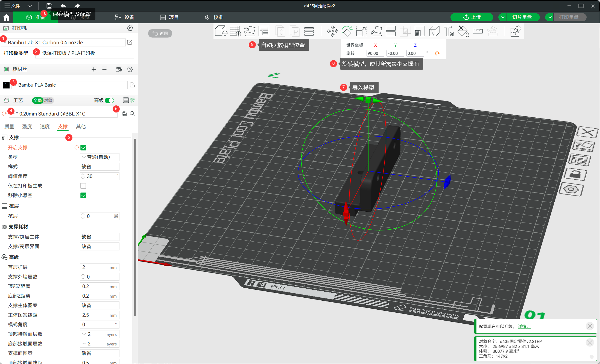Open the 支撑/筏层主体 filament dropdown
600x364 pixels.
pos(100,237)
